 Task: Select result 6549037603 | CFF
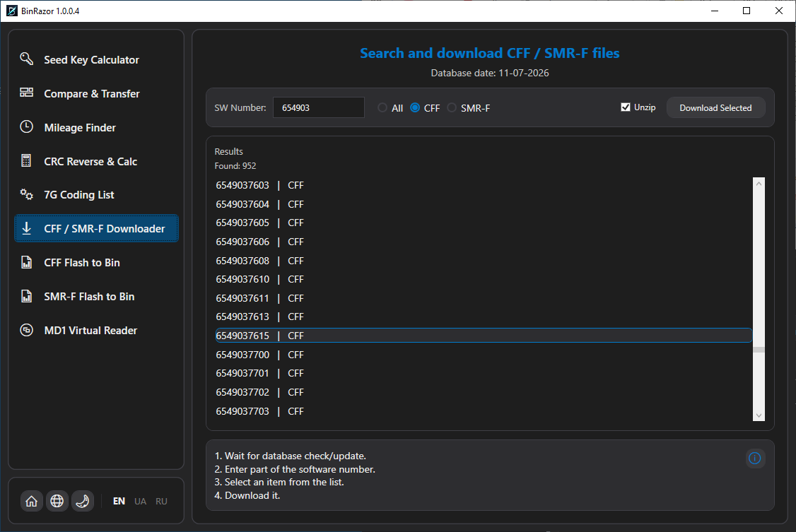tap(484, 185)
